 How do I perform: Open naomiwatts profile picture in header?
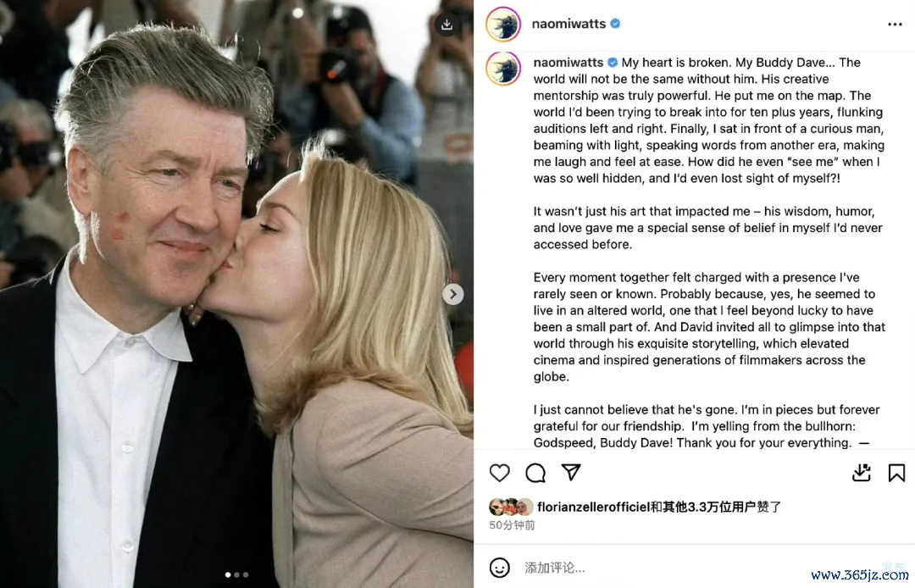pos(503,24)
